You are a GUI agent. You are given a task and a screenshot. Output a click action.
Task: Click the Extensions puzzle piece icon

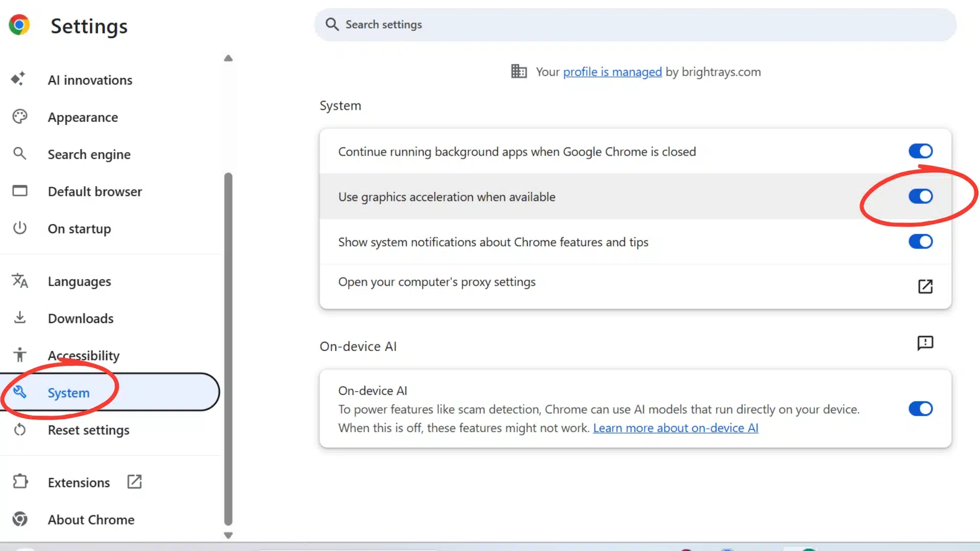[20, 482]
